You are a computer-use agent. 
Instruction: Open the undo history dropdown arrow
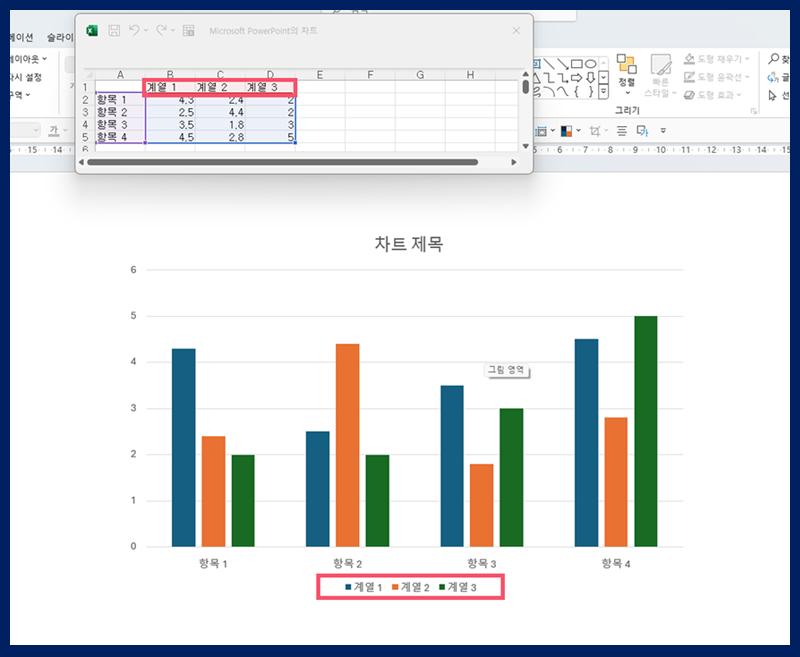tap(146, 31)
